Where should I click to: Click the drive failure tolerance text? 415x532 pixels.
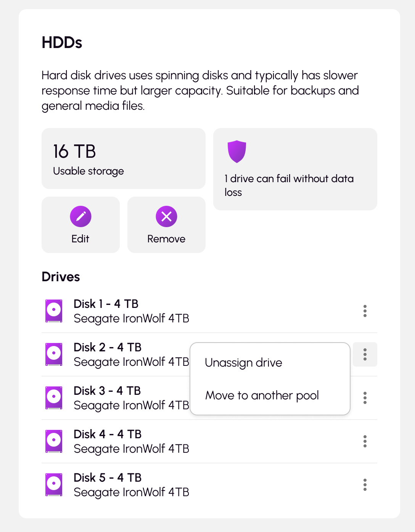click(289, 185)
